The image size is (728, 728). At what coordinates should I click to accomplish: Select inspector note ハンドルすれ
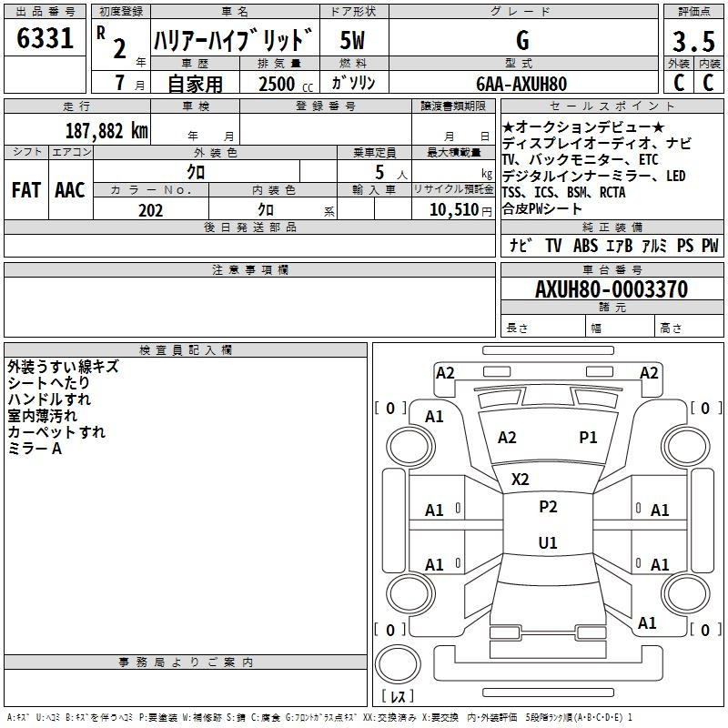[49, 399]
